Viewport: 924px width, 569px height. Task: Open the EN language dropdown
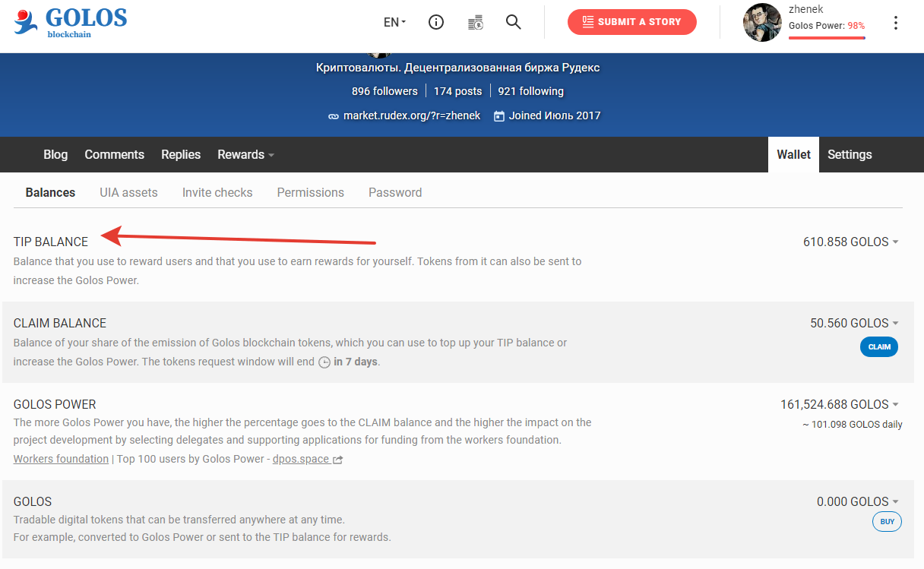394,22
